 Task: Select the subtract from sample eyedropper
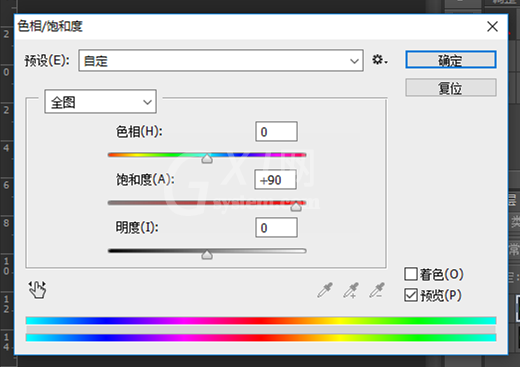(x=377, y=290)
